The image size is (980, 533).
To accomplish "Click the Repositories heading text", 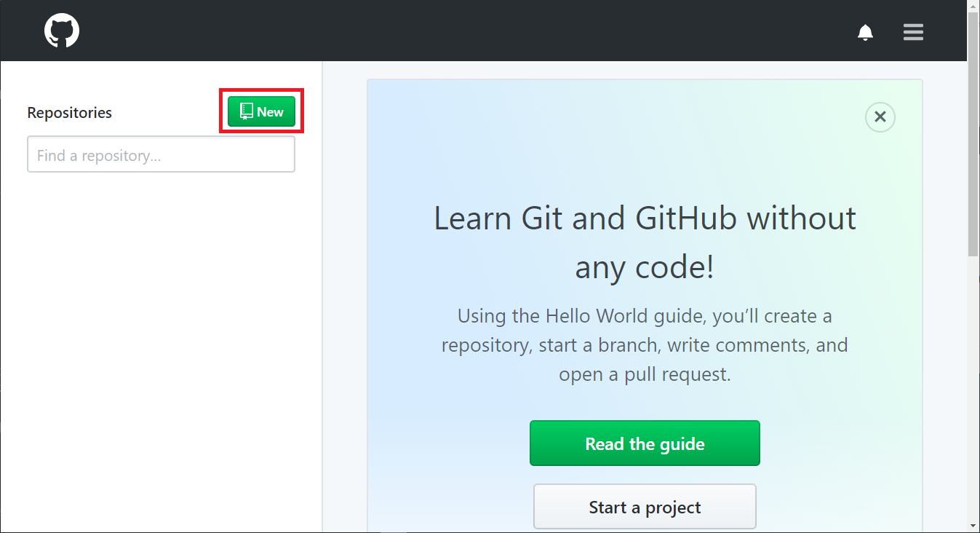I will [70, 112].
